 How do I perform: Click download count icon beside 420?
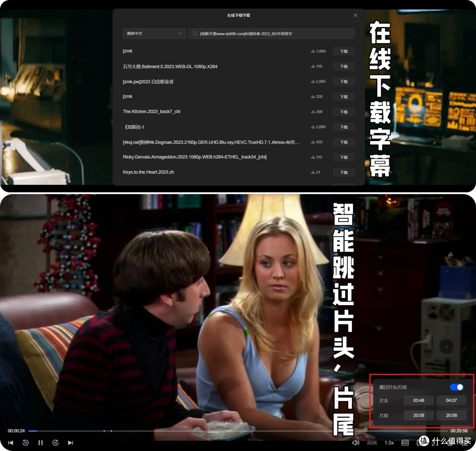point(312,142)
